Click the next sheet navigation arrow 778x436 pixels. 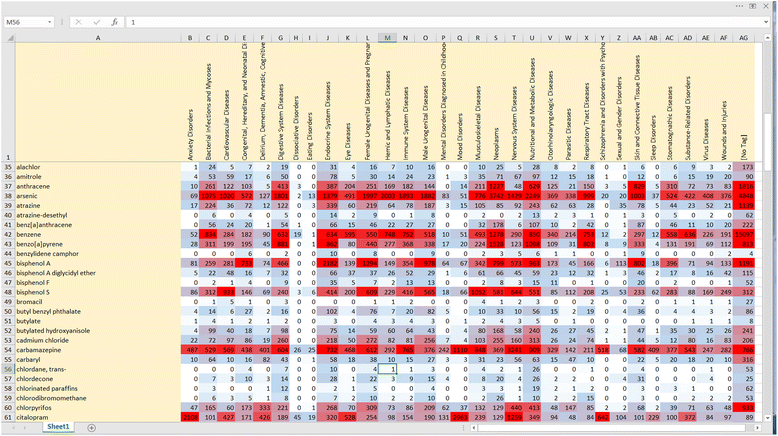point(27,427)
